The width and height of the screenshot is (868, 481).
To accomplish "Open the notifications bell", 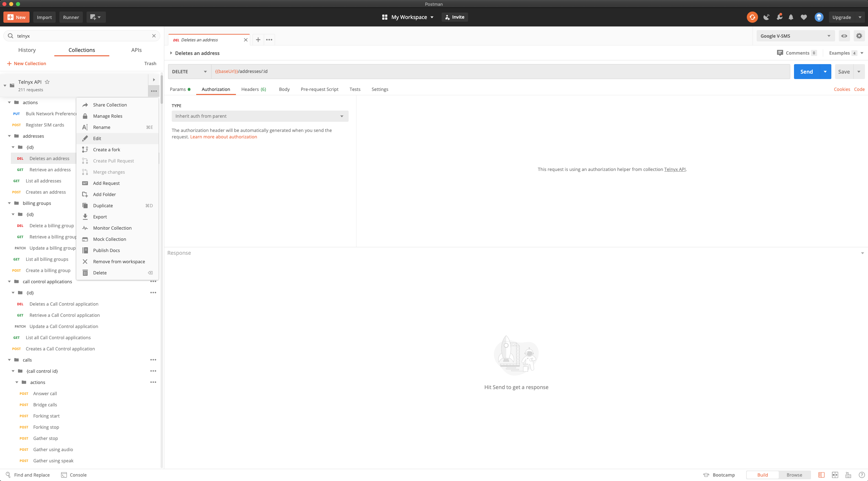I will tap(791, 17).
